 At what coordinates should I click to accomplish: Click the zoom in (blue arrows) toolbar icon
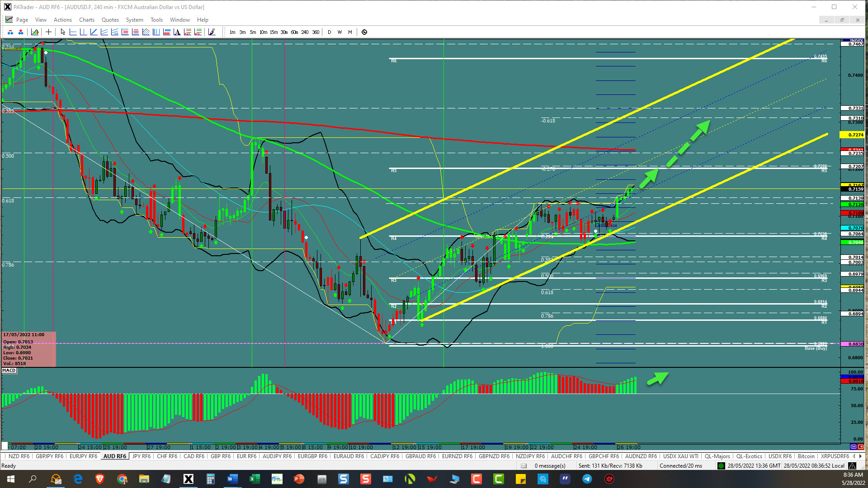21,32
